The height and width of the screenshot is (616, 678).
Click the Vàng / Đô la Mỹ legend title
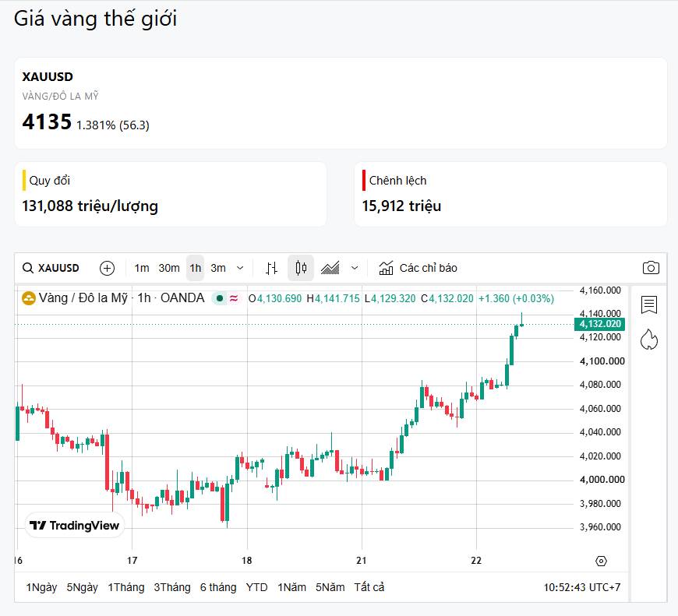click(x=83, y=298)
